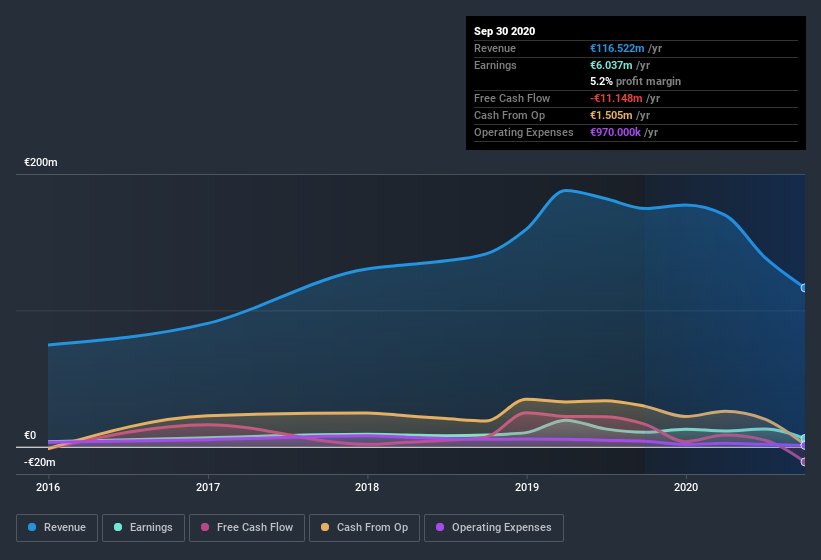Toggle the Revenue series legend button
The height and width of the screenshot is (560, 821).
tap(57, 528)
